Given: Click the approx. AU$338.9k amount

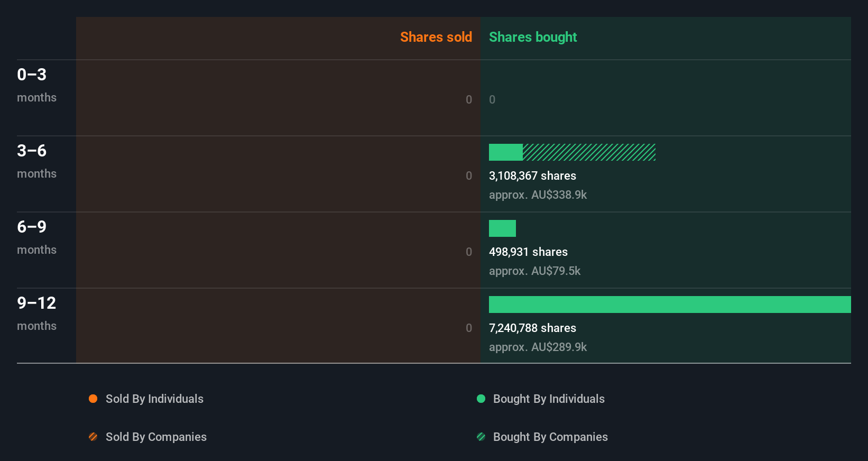Looking at the screenshot, I should [x=538, y=195].
